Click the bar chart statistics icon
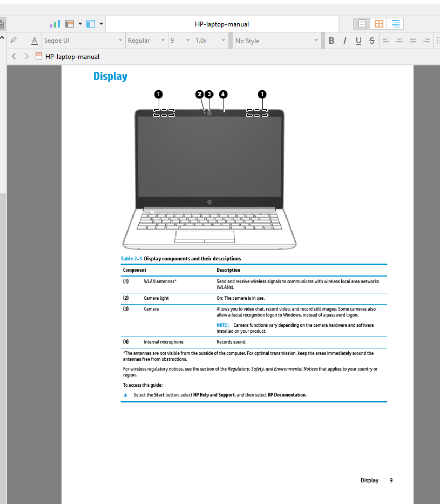This screenshot has width=440, height=504. click(55, 24)
